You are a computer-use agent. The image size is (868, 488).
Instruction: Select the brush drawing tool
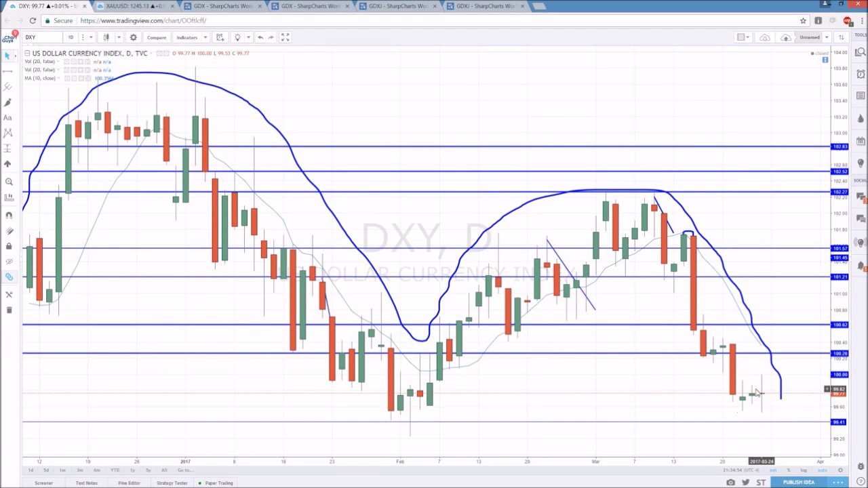8,102
